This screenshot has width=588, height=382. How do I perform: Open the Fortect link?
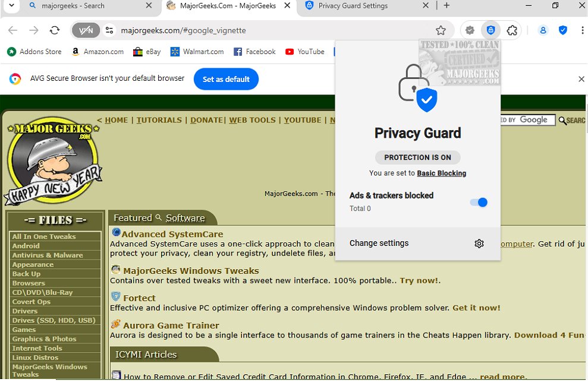coord(139,298)
